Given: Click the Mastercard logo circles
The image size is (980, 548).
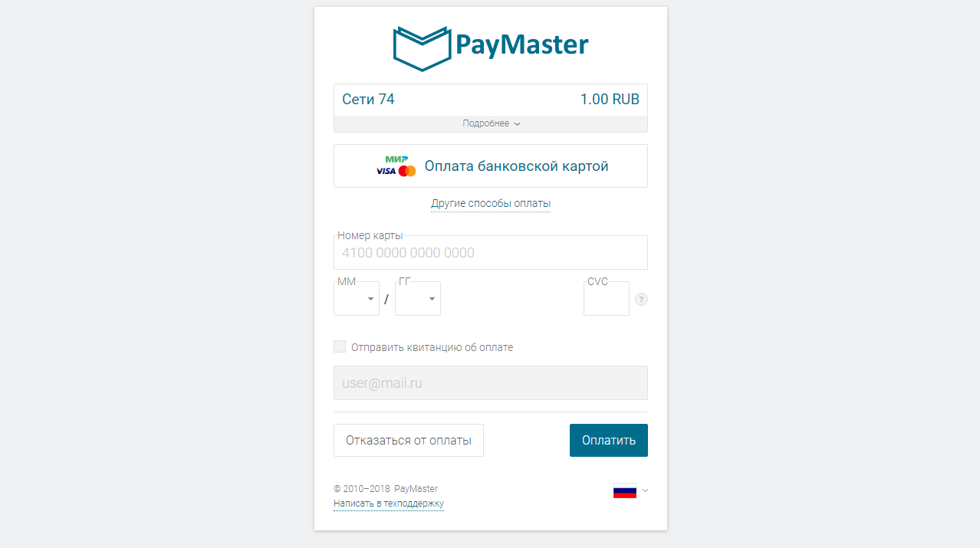Looking at the screenshot, I should coord(407,171).
